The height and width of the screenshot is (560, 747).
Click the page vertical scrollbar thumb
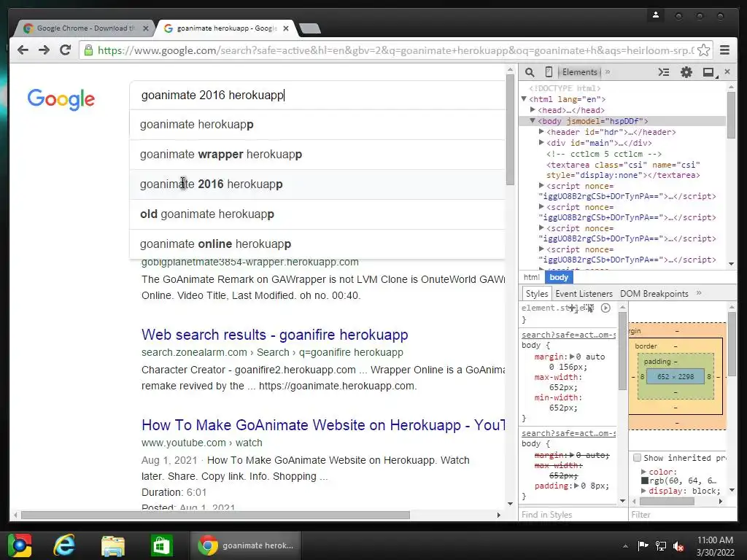[510, 130]
